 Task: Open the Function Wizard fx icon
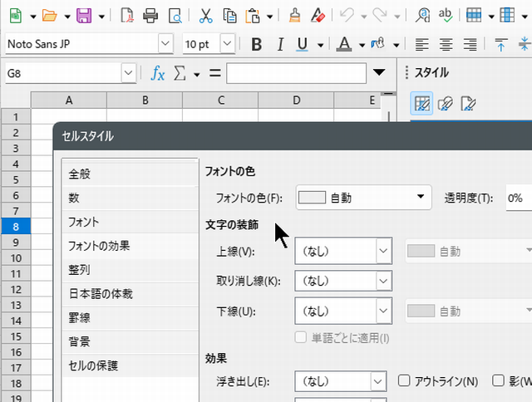point(157,73)
